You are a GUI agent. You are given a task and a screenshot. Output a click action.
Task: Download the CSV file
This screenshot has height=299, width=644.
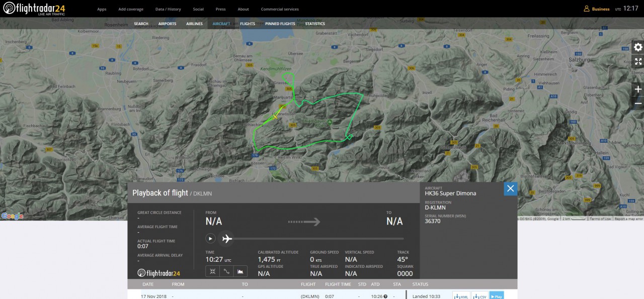[479, 296]
